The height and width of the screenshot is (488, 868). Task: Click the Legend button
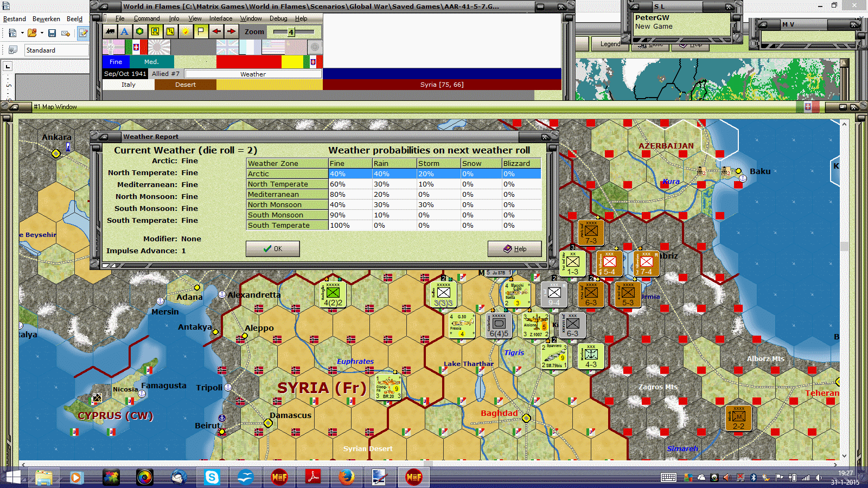click(x=610, y=44)
